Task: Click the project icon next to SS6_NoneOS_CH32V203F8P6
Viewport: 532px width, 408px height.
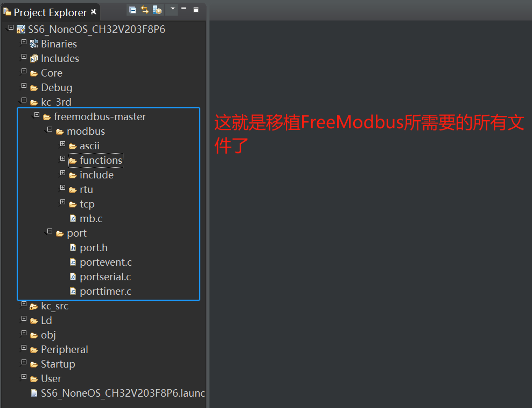Action: (x=20, y=29)
